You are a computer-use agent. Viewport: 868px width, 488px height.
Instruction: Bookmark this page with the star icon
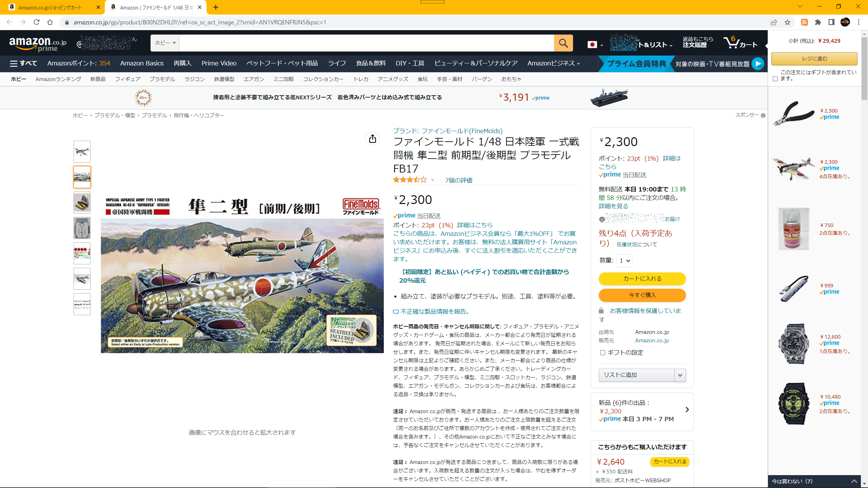[x=787, y=22]
